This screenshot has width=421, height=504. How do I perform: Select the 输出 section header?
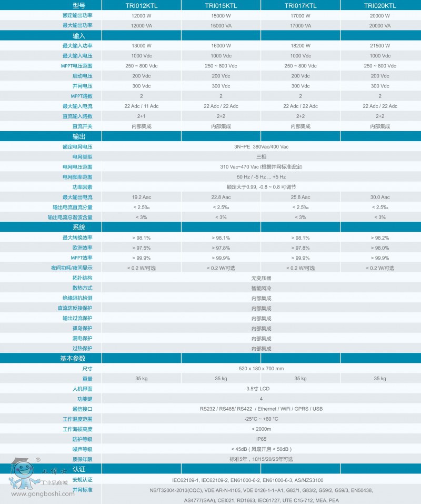(78, 136)
